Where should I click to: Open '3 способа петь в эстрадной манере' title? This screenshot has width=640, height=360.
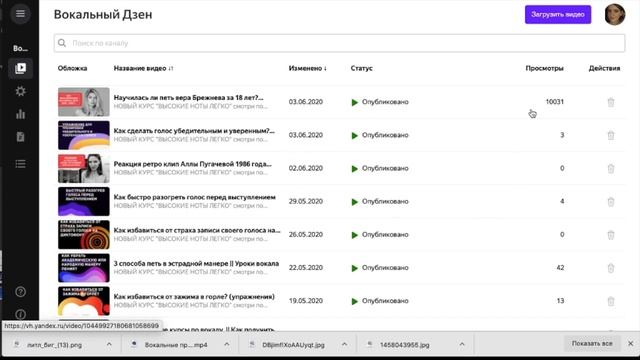[196, 264]
